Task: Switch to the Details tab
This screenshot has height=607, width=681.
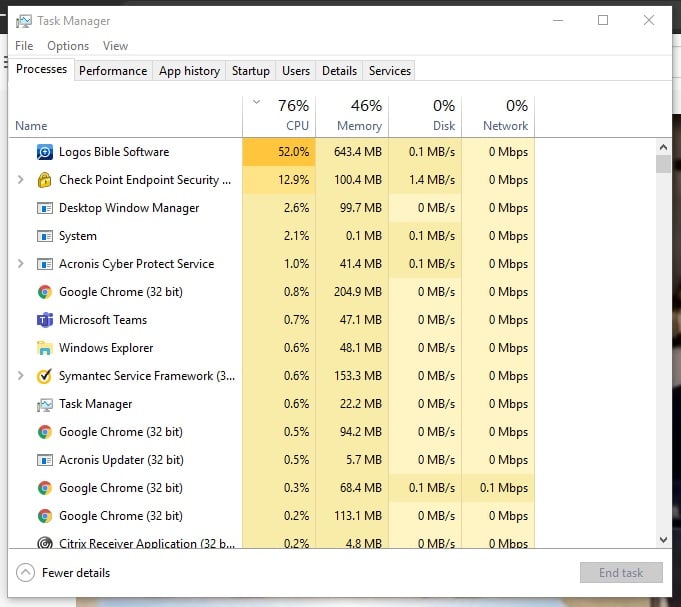Action: [339, 71]
